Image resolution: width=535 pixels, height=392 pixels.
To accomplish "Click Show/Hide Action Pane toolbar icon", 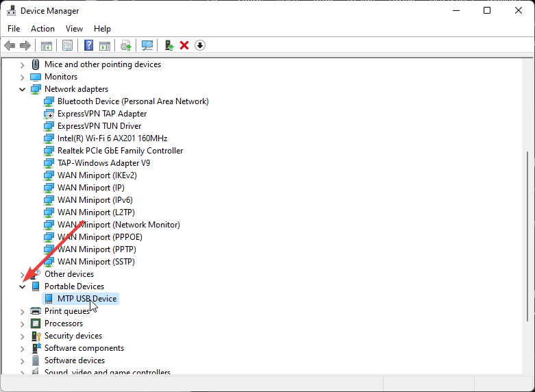I will click(105, 45).
